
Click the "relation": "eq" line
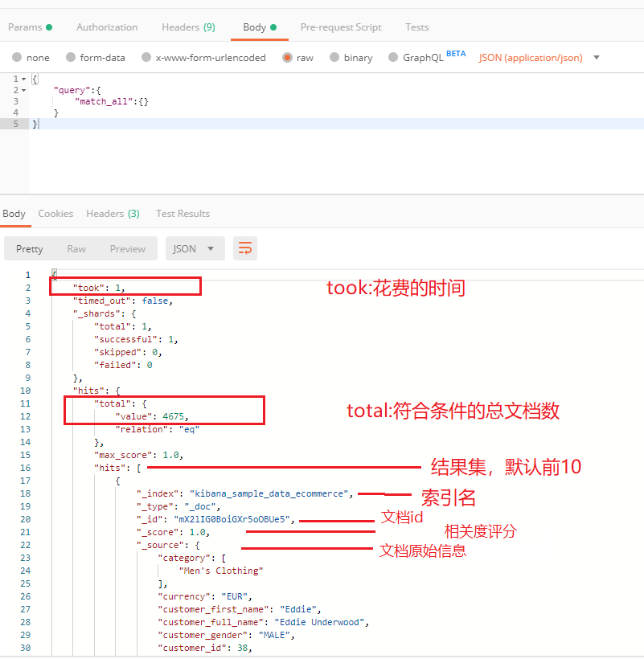click(158, 429)
